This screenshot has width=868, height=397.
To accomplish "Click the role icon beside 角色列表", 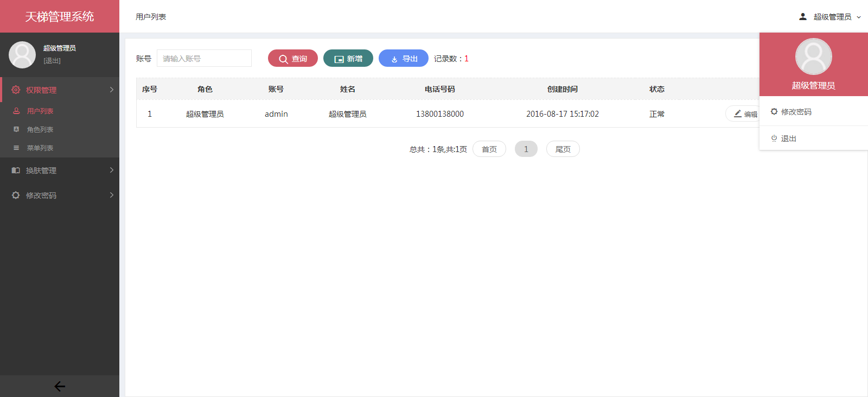I will 16,129.
